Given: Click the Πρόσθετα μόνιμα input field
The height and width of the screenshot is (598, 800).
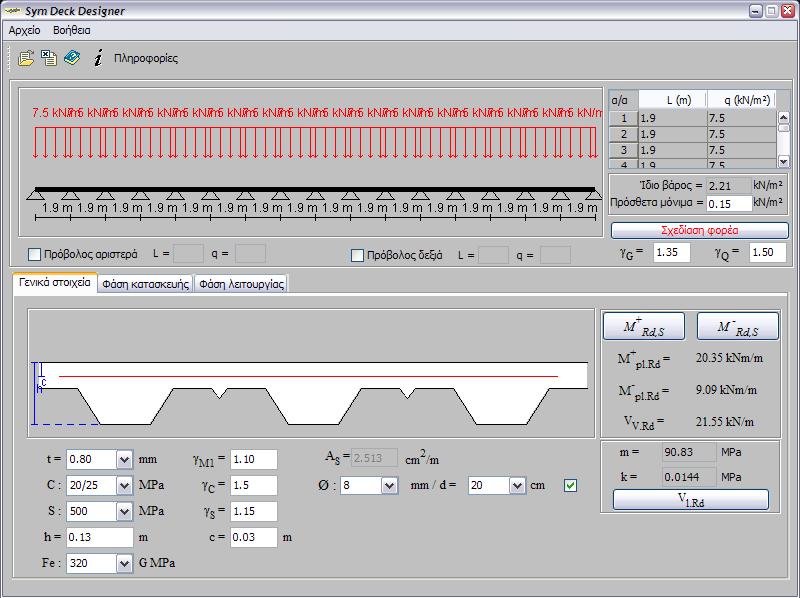Looking at the screenshot, I should [x=729, y=204].
